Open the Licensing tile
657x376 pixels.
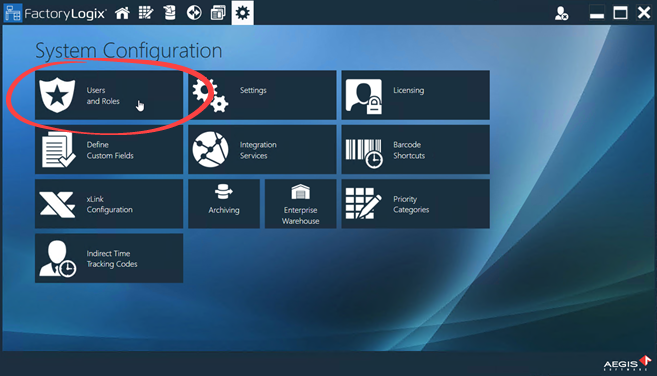point(416,95)
